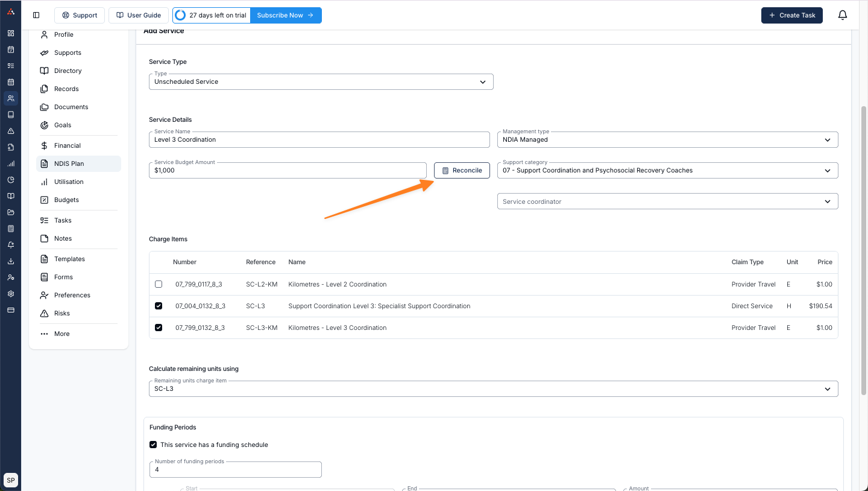Click Create Task button

tap(792, 15)
